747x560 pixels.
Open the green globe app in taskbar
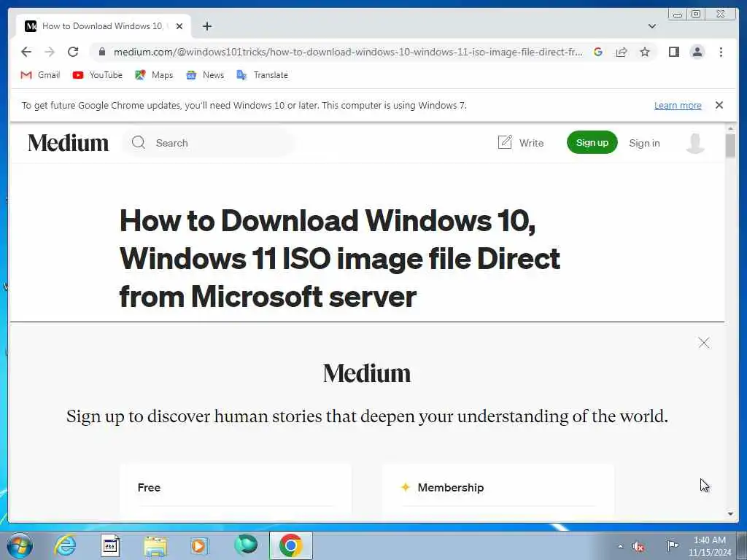pos(246,545)
